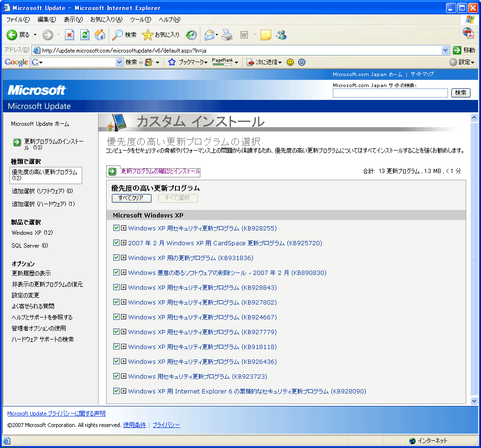Open the Messenger people icon
The image size is (481, 448).
[x=281, y=35]
